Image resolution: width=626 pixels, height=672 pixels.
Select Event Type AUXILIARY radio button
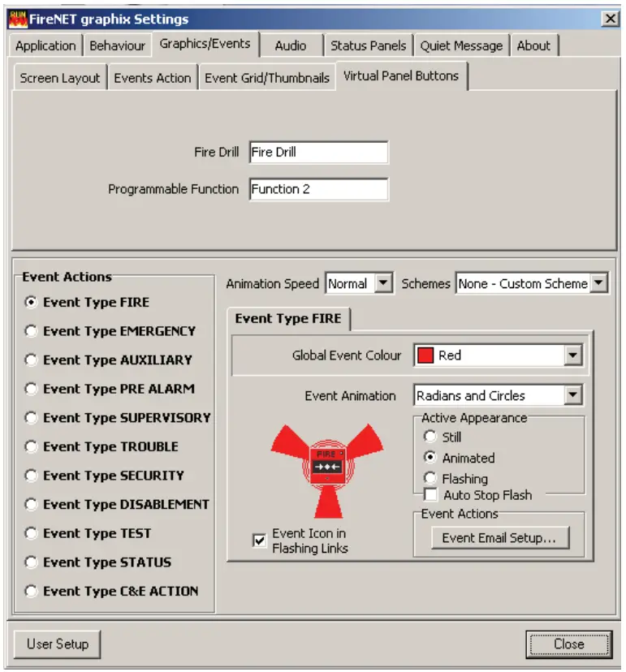[31, 360]
